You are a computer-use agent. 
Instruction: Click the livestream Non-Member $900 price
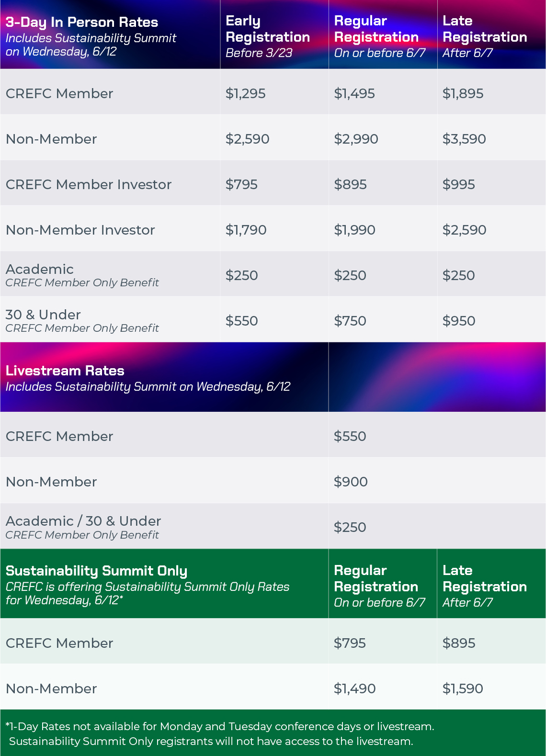351,482
